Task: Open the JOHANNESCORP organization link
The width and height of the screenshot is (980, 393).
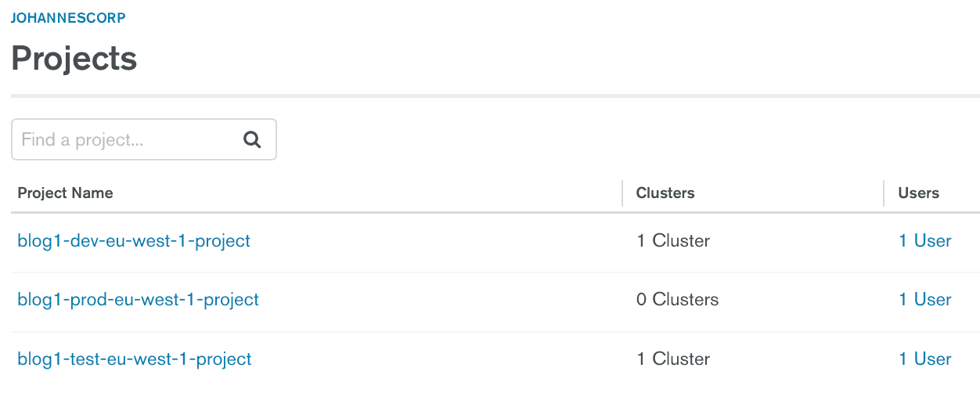Action: click(68, 17)
